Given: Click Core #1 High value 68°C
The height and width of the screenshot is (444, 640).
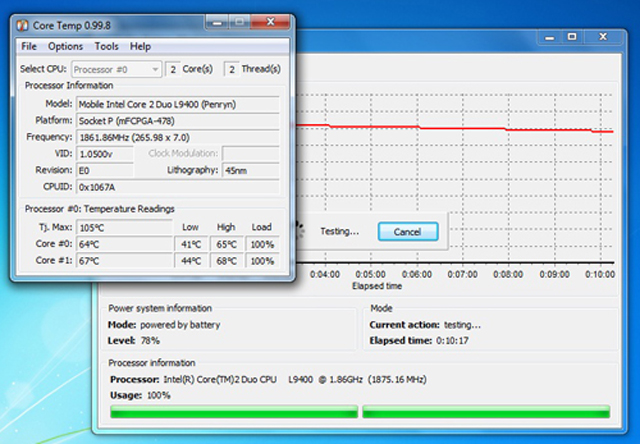Looking at the screenshot, I should 227,261.
